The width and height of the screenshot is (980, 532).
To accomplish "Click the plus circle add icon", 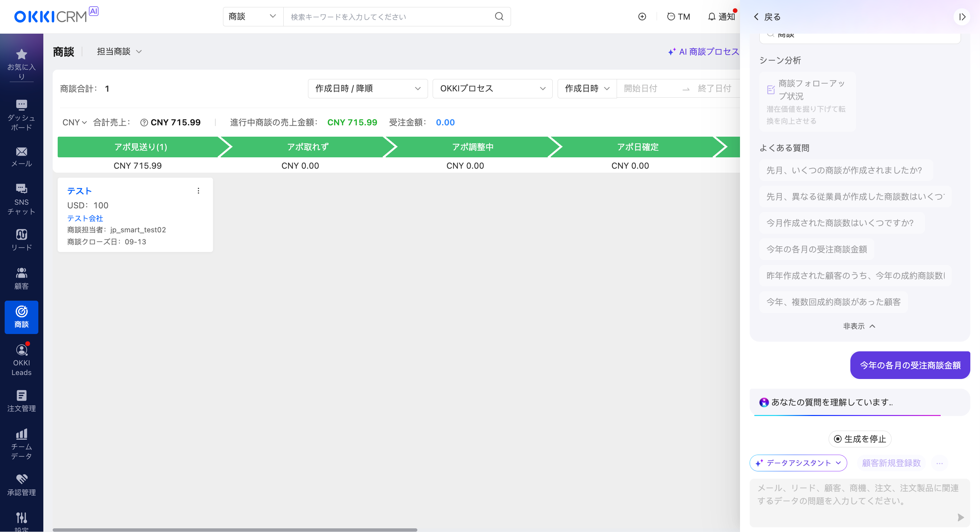I will pos(642,17).
